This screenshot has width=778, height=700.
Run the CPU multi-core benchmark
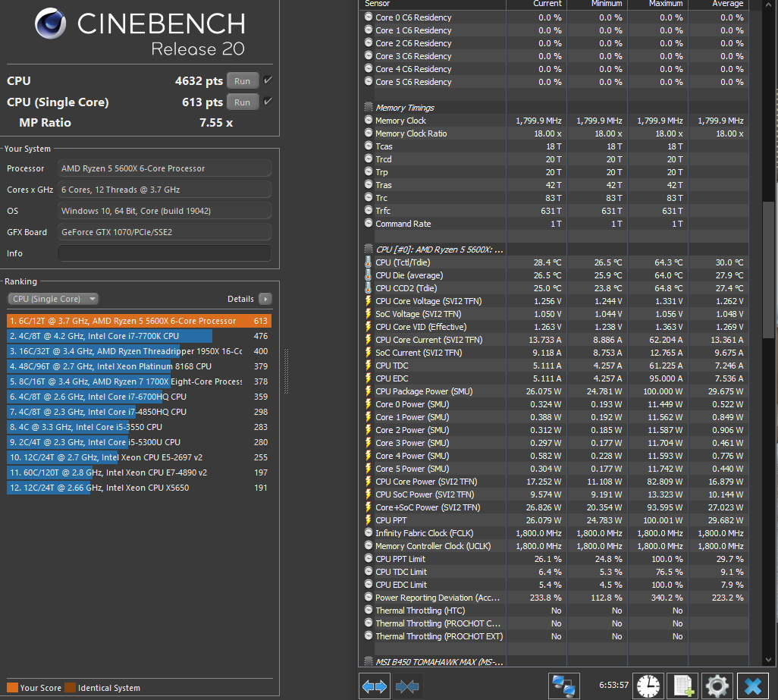coord(242,81)
